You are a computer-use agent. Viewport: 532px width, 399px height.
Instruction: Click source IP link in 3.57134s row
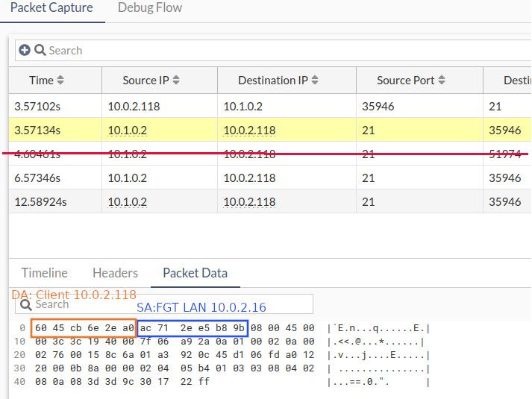tap(128, 131)
